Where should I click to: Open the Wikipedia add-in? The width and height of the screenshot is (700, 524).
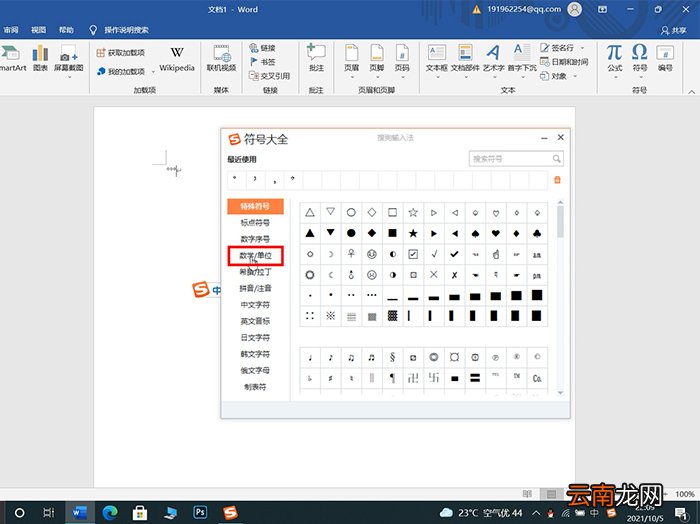pyautogui.click(x=177, y=58)
